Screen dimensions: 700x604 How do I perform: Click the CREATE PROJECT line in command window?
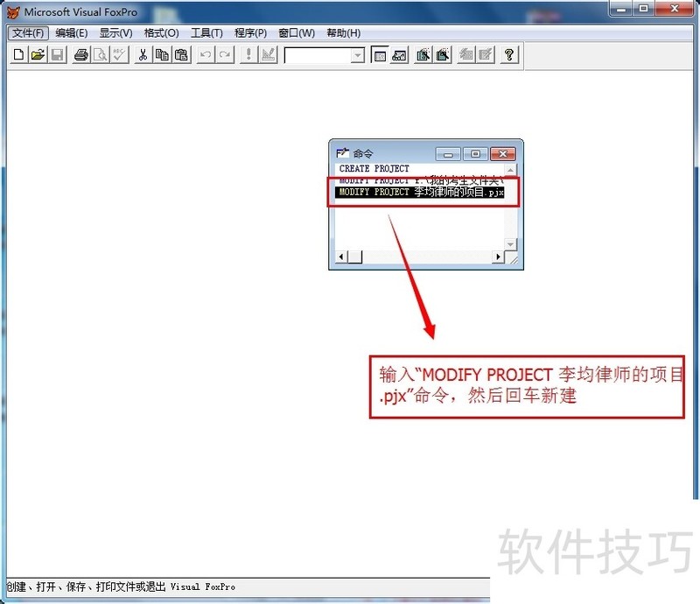tap(374, 168)
